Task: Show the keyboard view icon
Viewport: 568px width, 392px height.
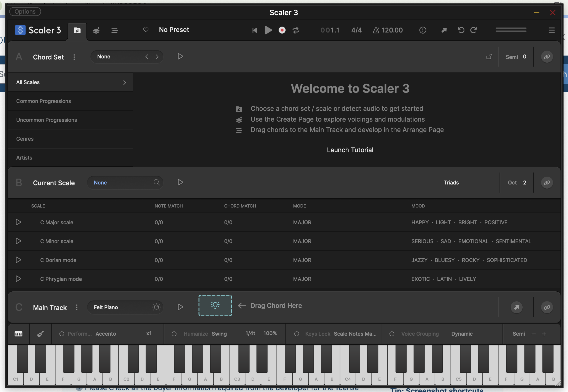Action: tap(18, 334)
